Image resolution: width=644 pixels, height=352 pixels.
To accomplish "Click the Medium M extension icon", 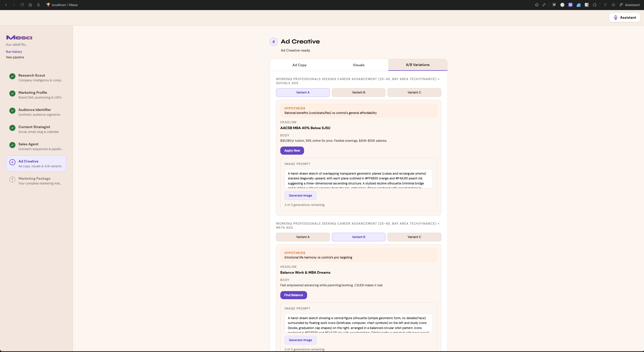I will pos(554,5).
